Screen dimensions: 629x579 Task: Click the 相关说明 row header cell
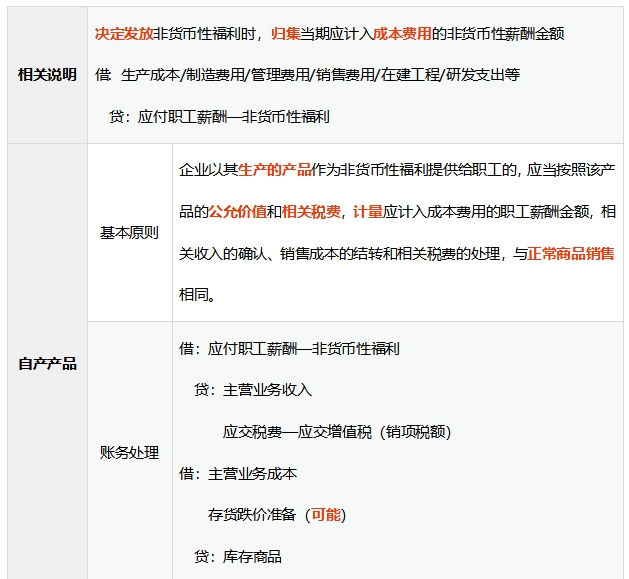(47, 75)
